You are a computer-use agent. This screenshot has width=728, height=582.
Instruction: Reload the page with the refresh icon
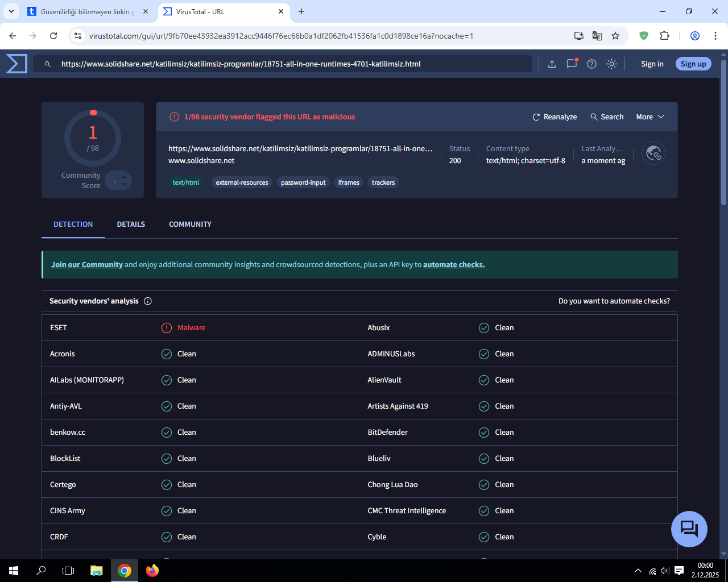point(53,36)
